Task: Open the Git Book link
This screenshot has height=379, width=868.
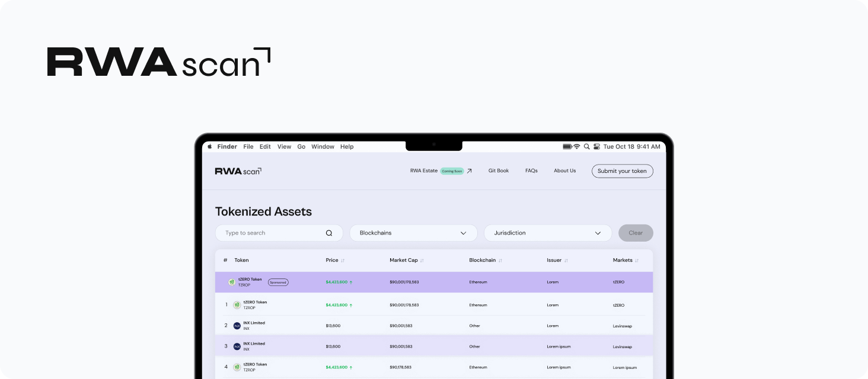Action: [499, 171]
